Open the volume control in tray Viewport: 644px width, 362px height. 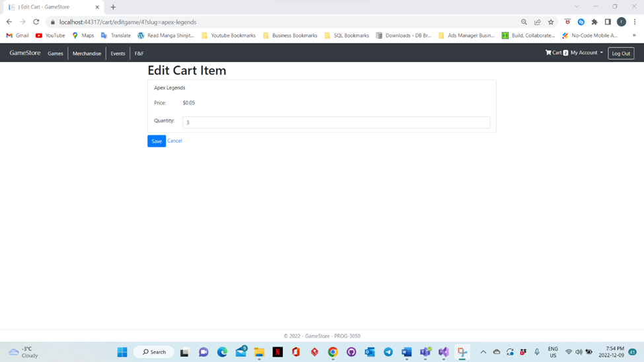point(579,352)
